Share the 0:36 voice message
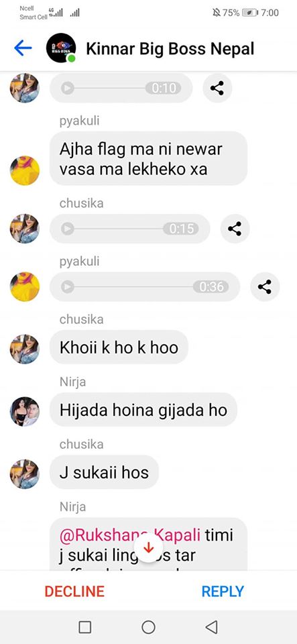Screen dimensions: 297x644 click(x=265, y=286)
